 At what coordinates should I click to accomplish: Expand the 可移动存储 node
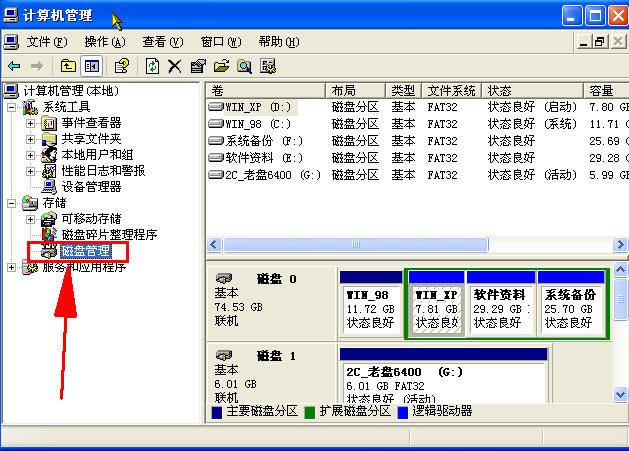point(30,219)
